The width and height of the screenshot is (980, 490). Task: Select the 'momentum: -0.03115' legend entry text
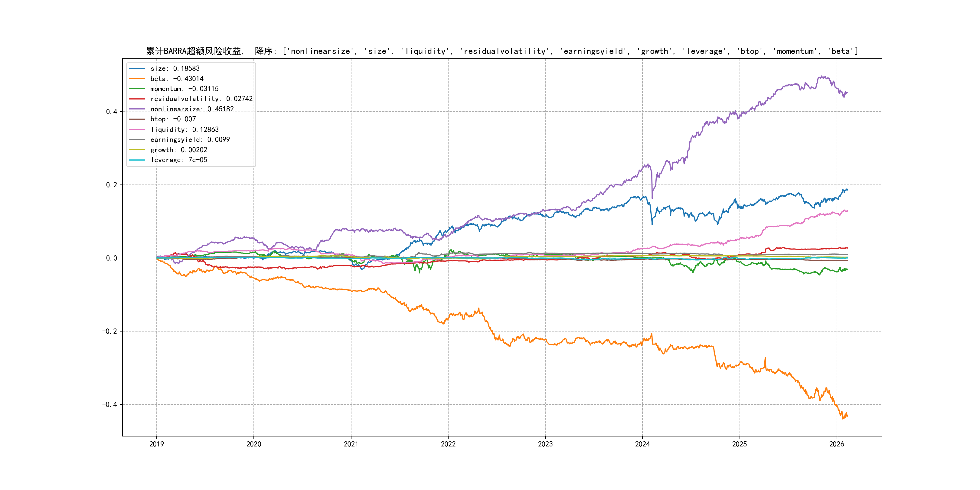point(184,89)
